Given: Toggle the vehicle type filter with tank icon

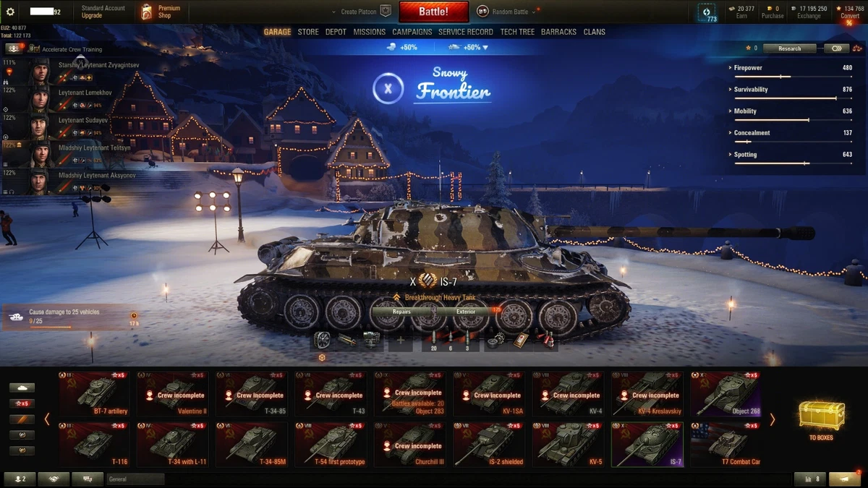Looking at the screenshot, I should 22,388.
